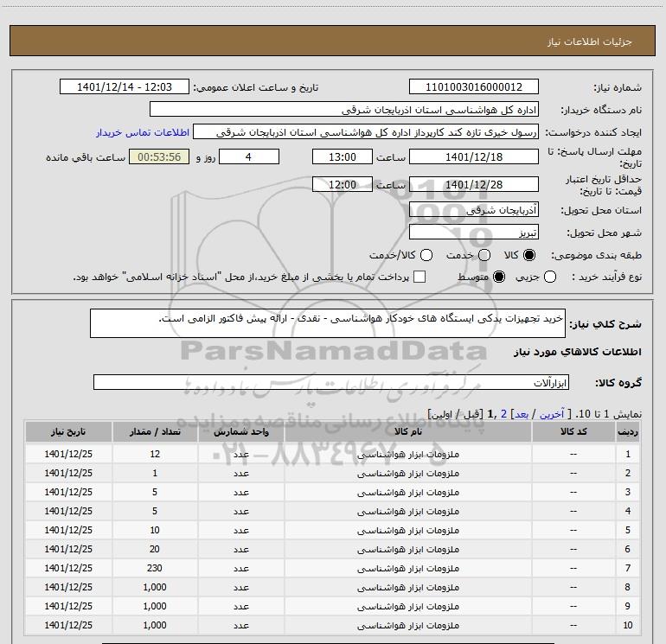Click the تعداد / مقدار column header
The width and height of the screenshot is (666, 644).
[155, 431]
